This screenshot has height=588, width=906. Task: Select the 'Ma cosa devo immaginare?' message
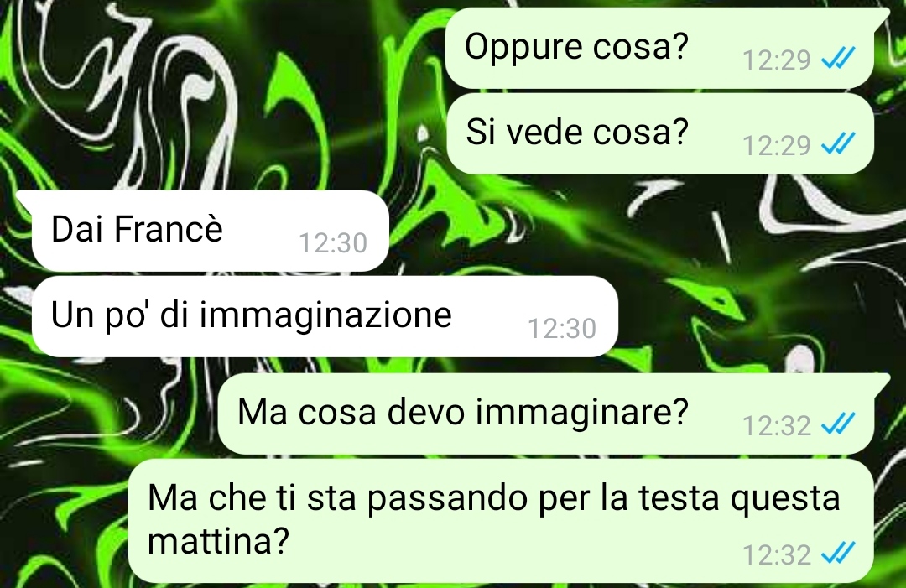(x=547, y=414)
